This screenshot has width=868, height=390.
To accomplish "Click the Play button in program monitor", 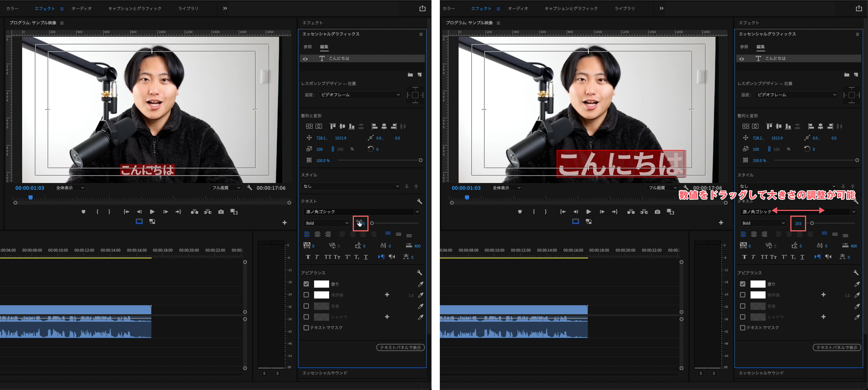I will coord(152,211).
